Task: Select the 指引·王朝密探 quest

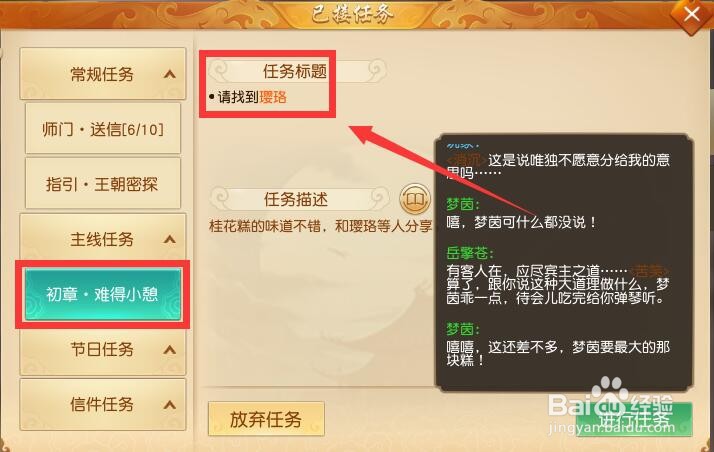Action: (x=103, y=184)
